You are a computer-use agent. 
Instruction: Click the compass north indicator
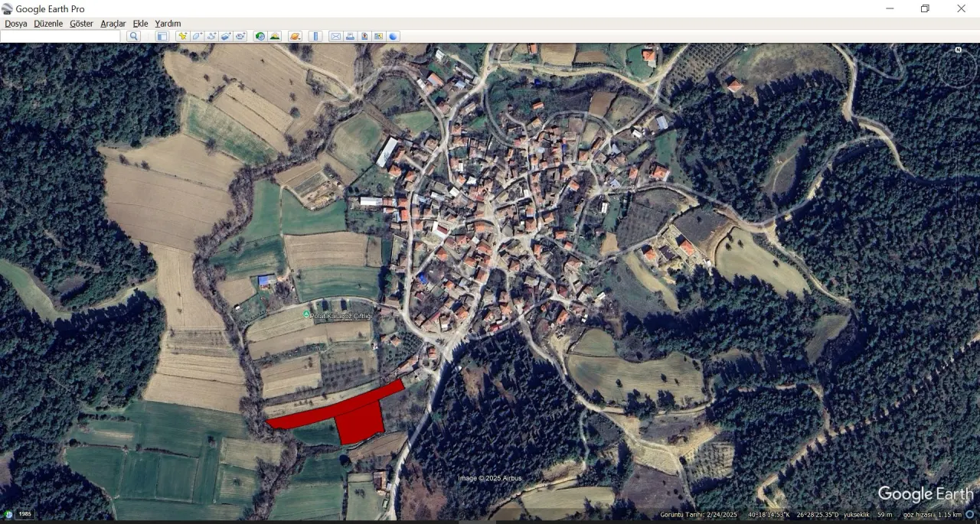click(958, 50)
